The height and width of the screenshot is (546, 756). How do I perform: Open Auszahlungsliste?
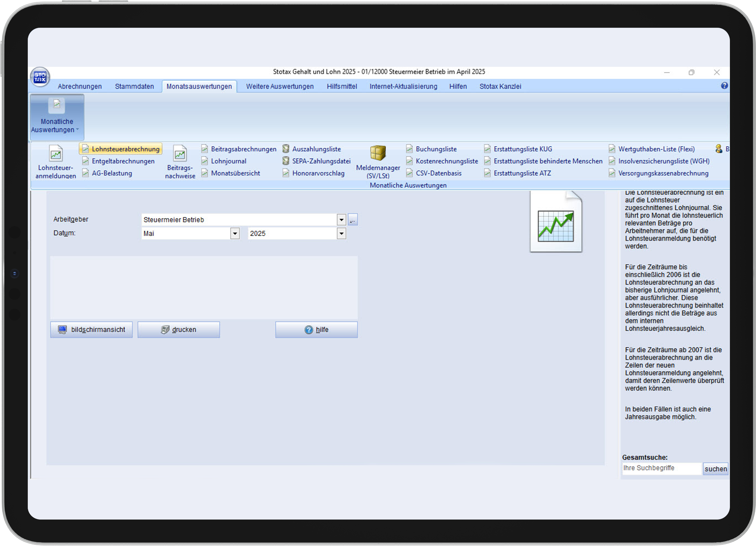[x=312, y=149]
